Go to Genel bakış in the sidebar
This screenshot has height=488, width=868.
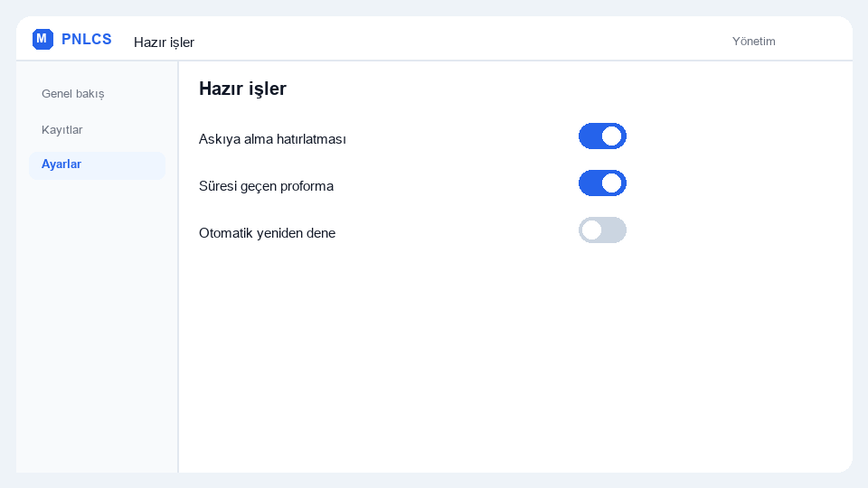coord(72,94)
